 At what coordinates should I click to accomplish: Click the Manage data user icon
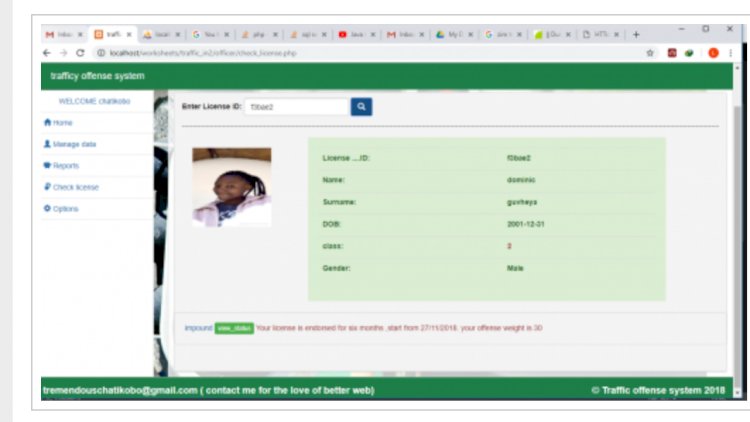[47, 144]
